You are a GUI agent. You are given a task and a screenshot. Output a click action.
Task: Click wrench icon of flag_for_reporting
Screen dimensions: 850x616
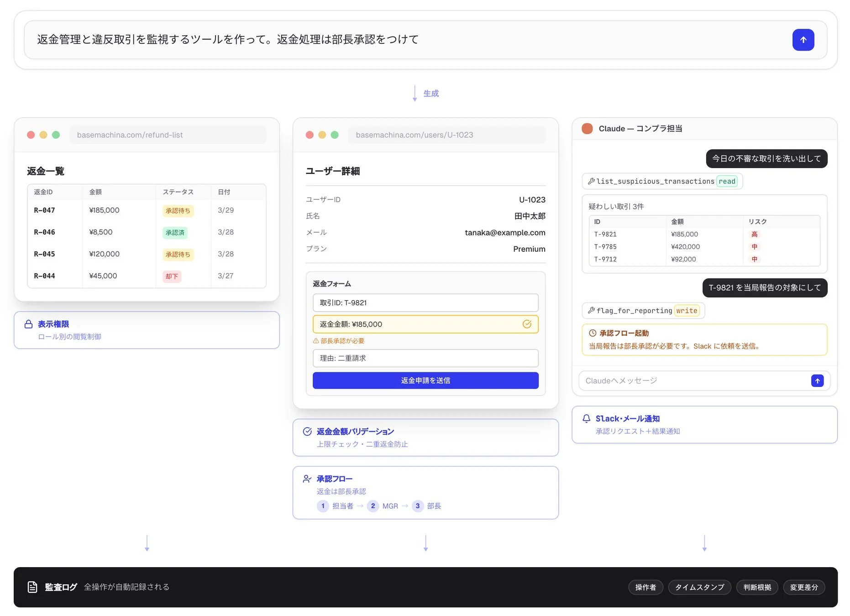[591, 310]
